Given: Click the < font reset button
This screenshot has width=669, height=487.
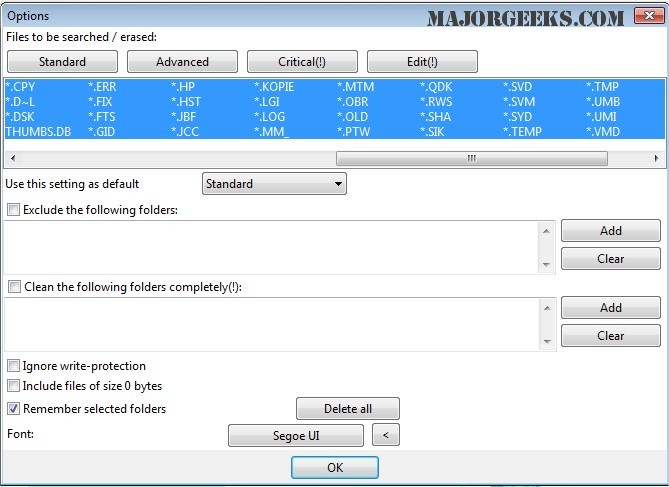Looking at the screenshot, I should [x=386, y=435].
